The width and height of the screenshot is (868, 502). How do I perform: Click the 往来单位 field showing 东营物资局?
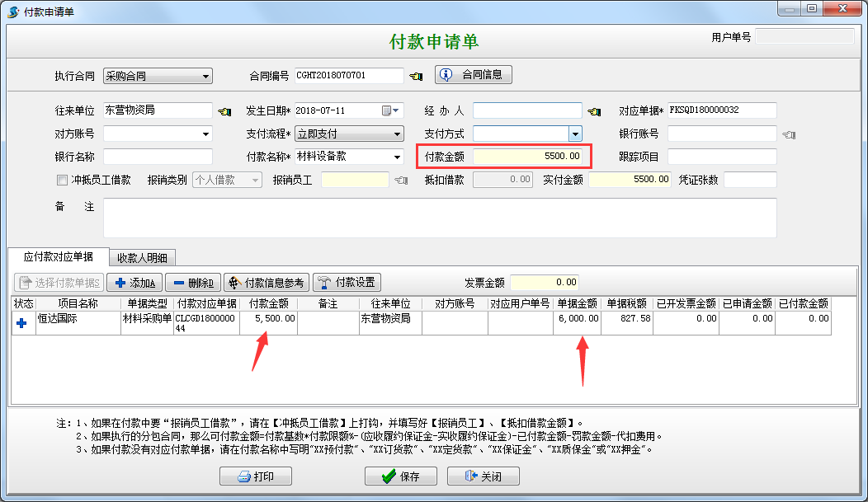158,110
